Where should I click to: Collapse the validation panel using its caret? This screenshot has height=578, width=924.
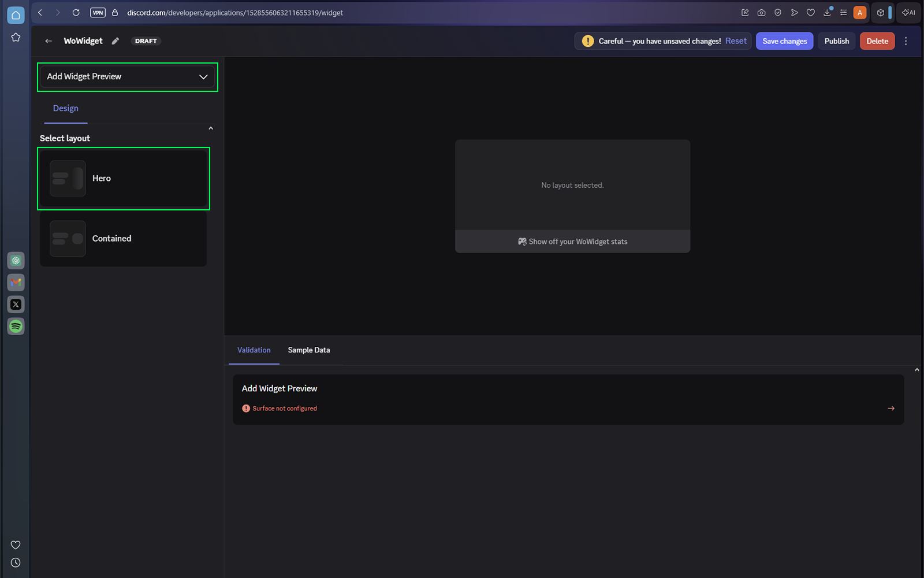point(917,370)
